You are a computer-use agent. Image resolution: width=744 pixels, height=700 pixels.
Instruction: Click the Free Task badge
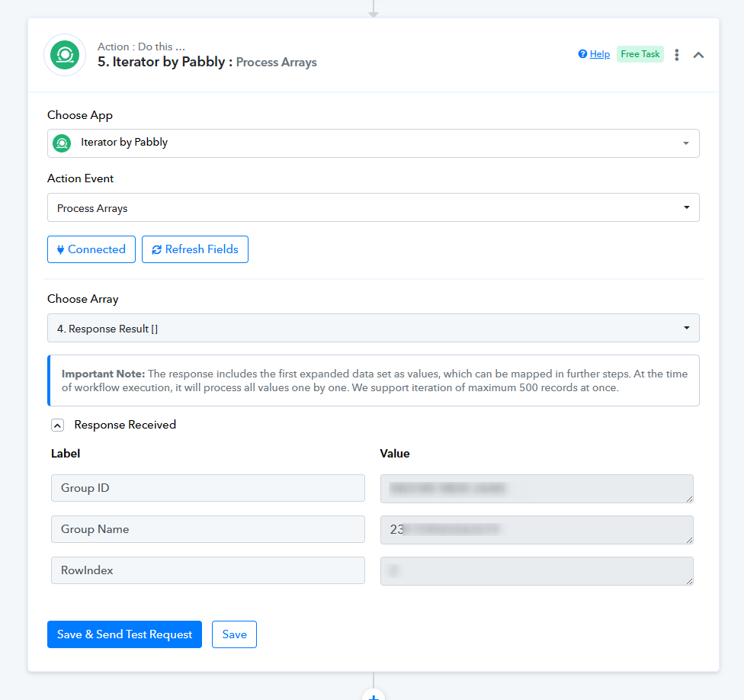click(640, 54)
